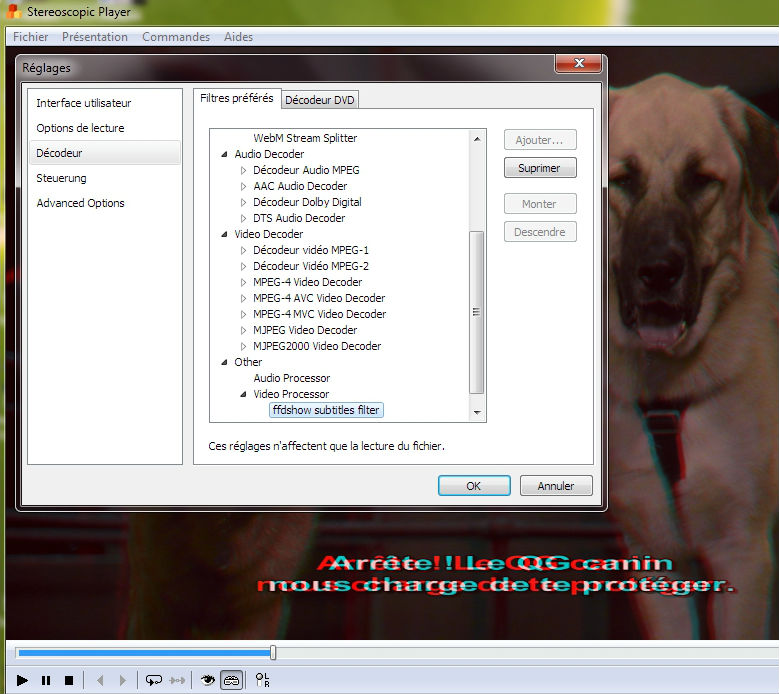Screen dimensions: 779x694
Task: Click the video seek bar handle
Action: coord(273,653)
